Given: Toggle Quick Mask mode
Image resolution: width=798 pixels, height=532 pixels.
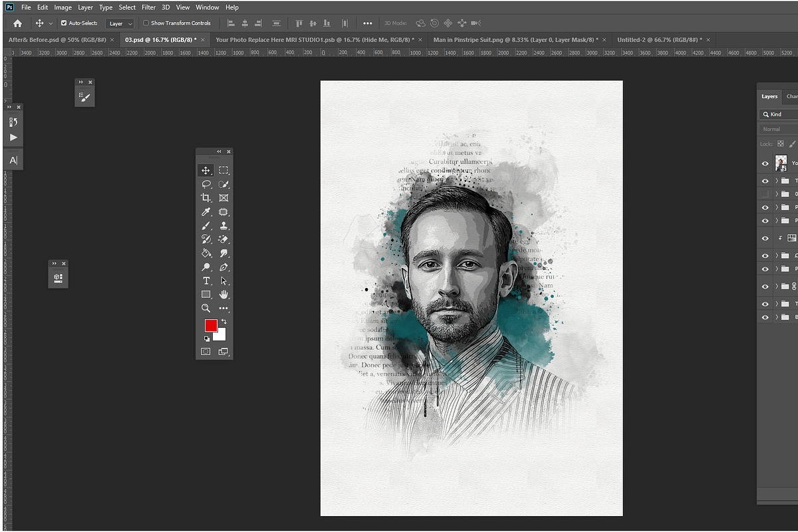Looking at the screenshot, I should tap(206, 351).
